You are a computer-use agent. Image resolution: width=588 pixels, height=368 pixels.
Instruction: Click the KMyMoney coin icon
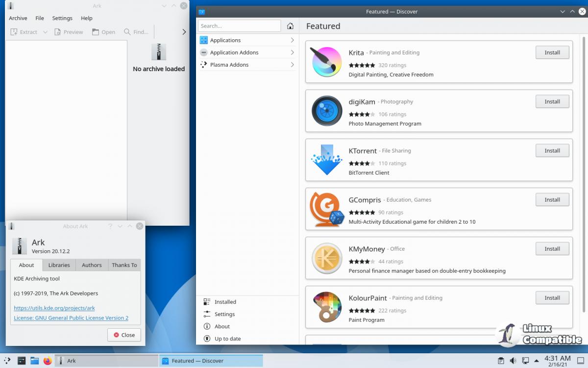pyautogui.click(x=326, y=258)
